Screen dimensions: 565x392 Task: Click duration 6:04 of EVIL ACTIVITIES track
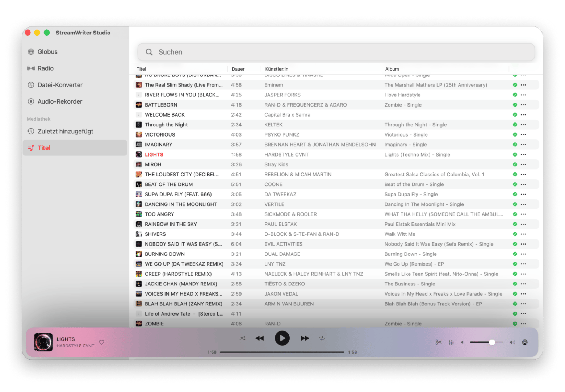click(236, 244)
